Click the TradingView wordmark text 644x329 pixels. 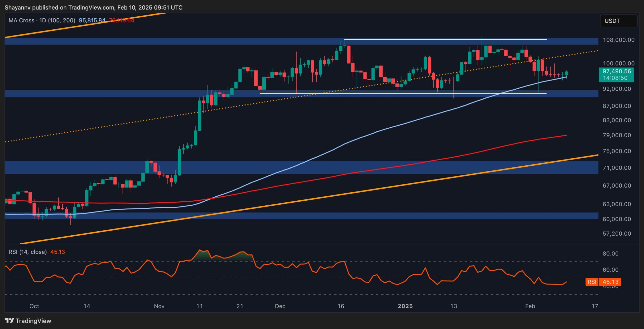click(33, 321)
